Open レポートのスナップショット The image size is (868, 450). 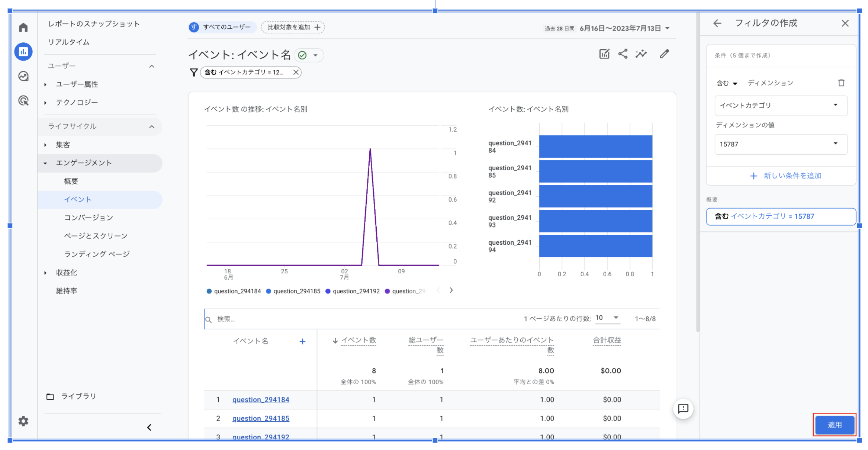tap(94, 24)
